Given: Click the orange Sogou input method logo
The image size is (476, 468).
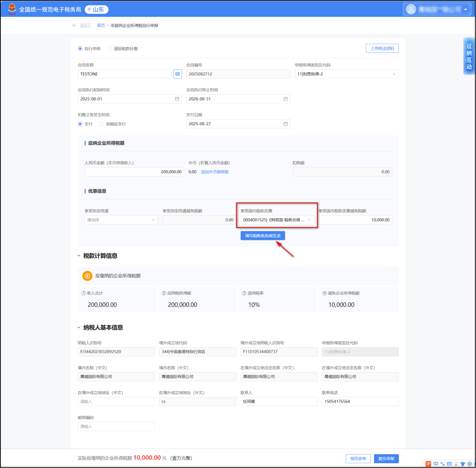Looking at the screenshot, I should point(428,464).
